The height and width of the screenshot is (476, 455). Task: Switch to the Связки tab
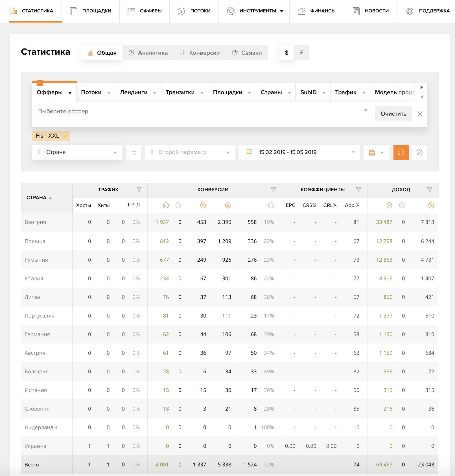tap(247, 53)
